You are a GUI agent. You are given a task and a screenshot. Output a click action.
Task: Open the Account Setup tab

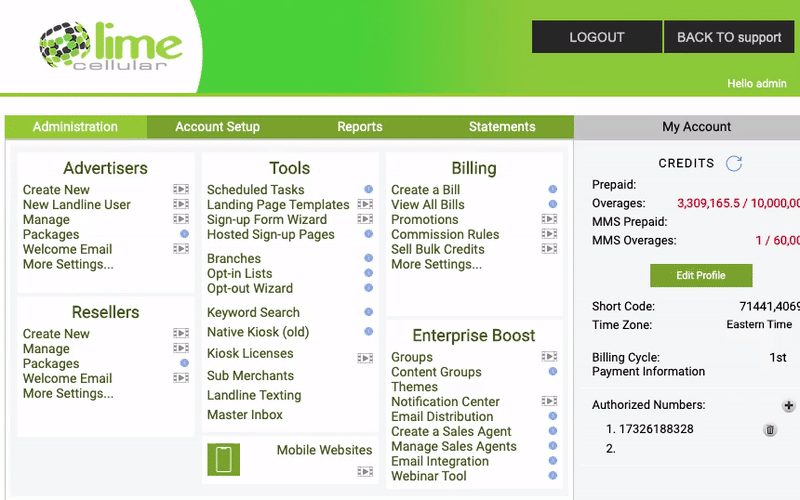[217, 127]
